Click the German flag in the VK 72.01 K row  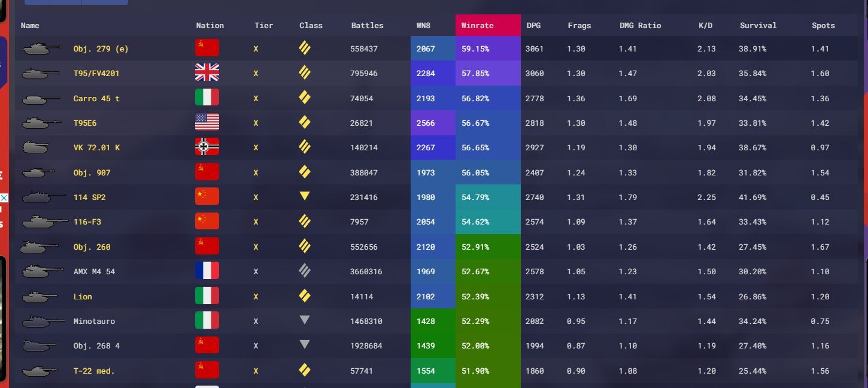click(x=207, y=147)
